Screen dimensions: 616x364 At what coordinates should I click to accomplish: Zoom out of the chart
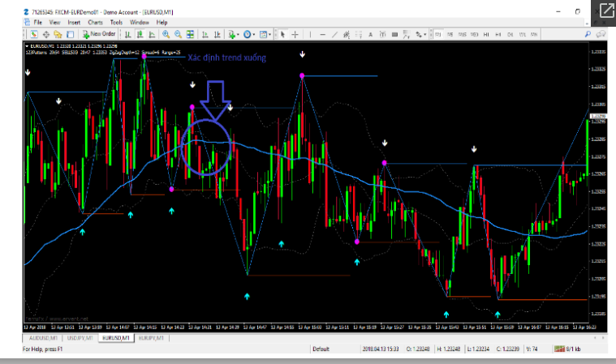(177, 34)
